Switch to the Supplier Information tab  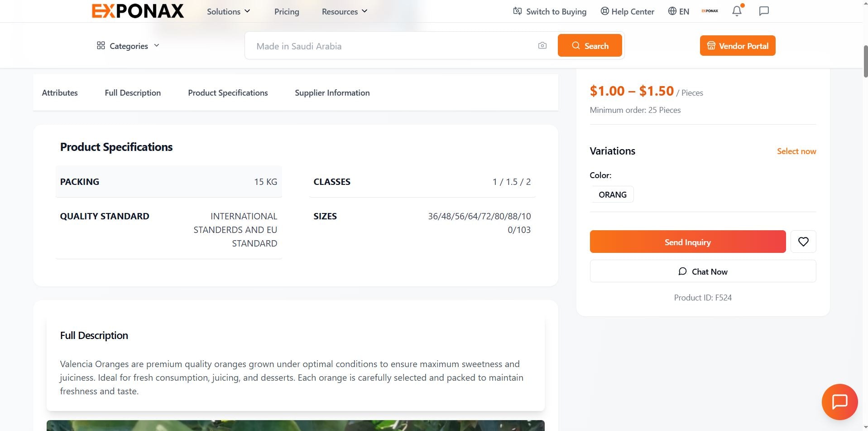coord(332,92)
